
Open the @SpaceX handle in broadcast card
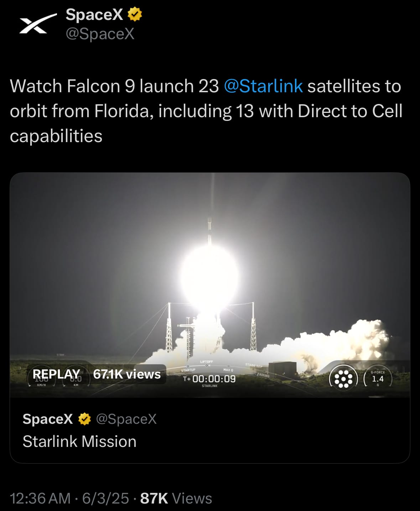coord(126,419)
